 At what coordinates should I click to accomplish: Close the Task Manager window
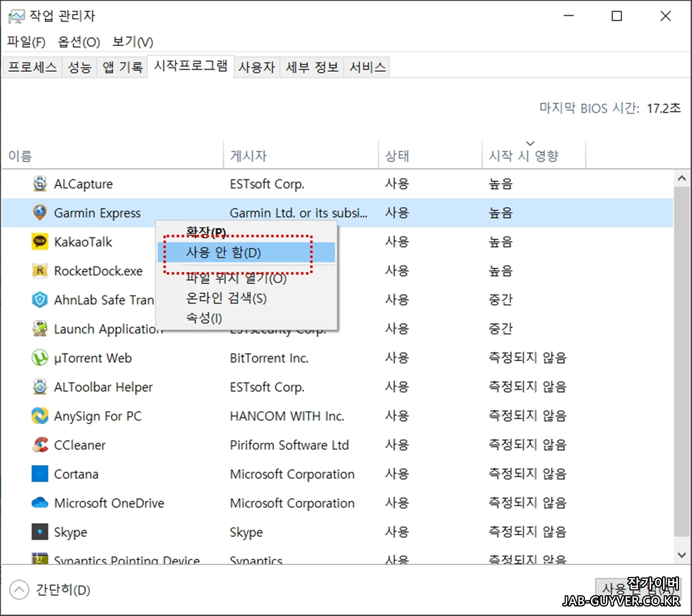(x=665, y=16)
